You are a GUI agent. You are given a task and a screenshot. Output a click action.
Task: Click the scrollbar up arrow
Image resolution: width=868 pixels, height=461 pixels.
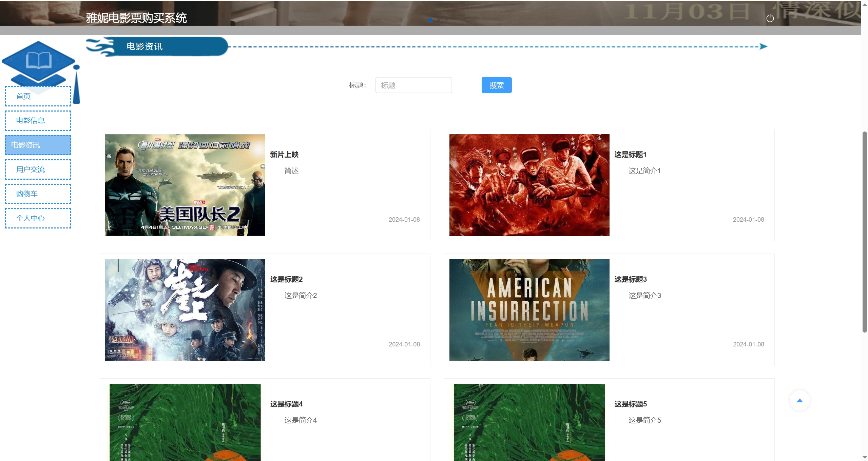point(865,4)
